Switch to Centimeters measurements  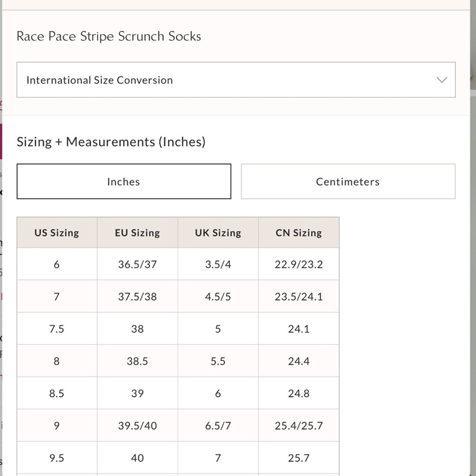(348, 181)
